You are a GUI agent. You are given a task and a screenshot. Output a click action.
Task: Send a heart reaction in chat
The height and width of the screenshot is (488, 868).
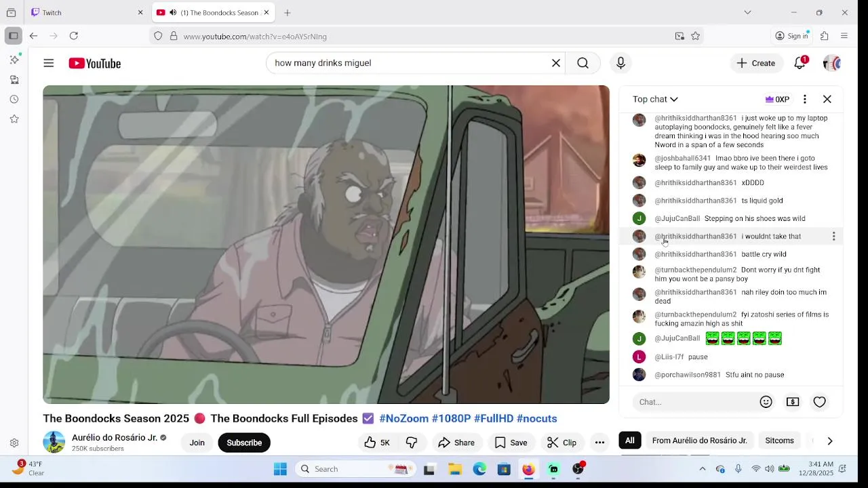coord(820,402)
